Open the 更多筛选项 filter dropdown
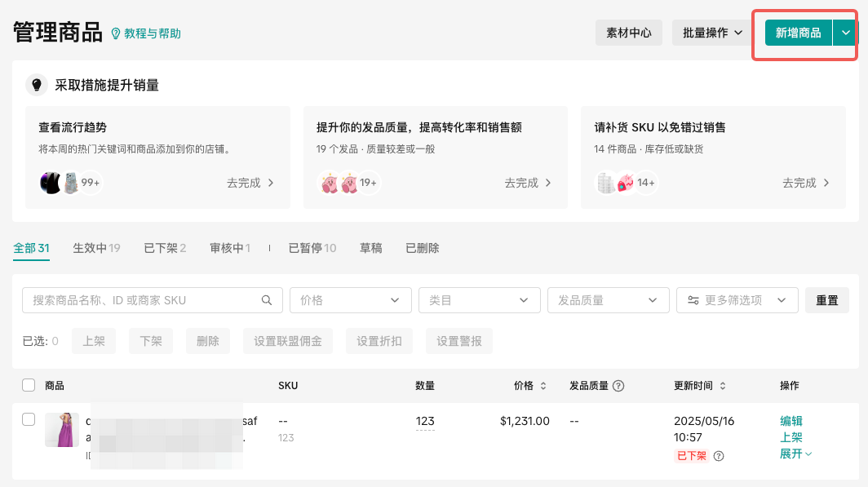Viewport: 868px width, 487px height. point(737,300)
